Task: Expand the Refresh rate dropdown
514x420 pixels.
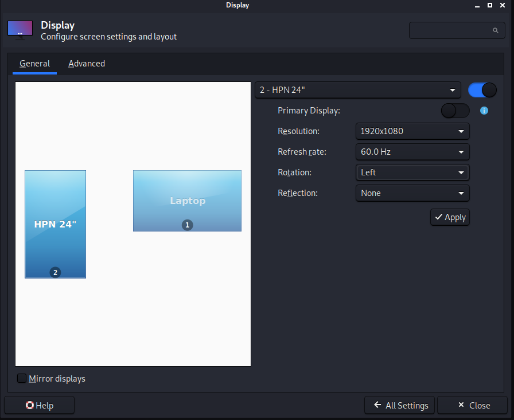Action: point(412,152)
